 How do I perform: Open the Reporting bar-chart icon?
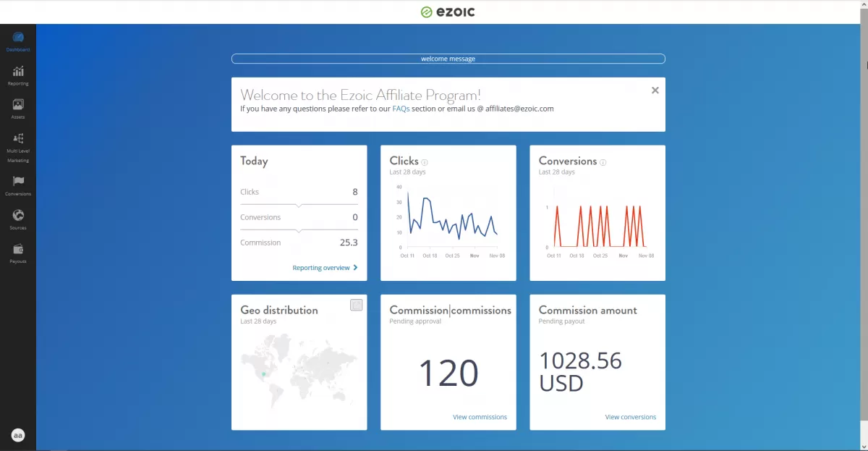coord(18,71)
